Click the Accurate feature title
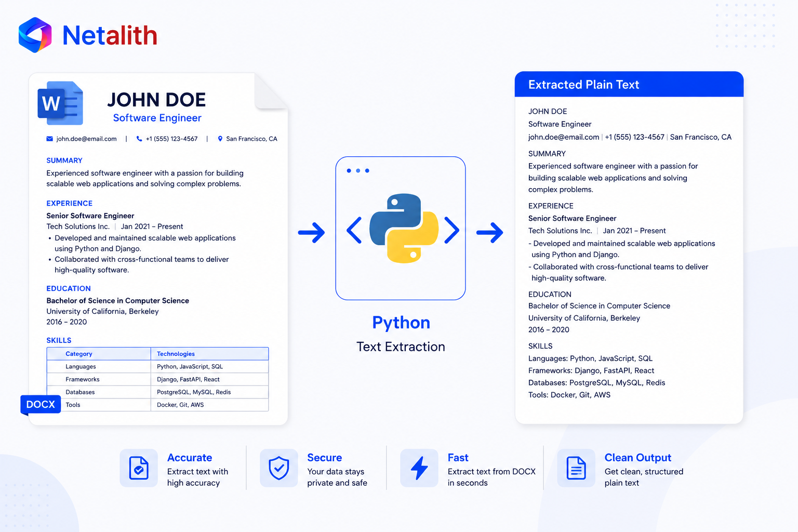Screen dimensions: 798x532 [x=190, y=458]
